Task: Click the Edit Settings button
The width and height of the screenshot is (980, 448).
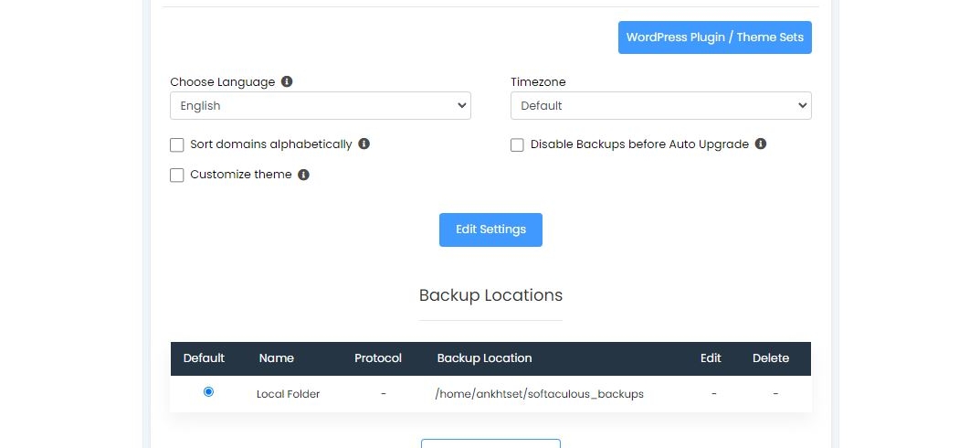Action: 490,229
